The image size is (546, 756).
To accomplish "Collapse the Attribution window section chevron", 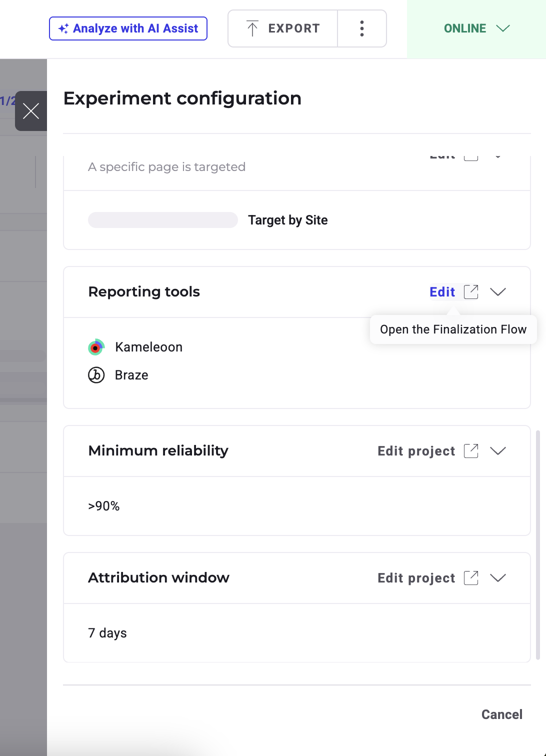I will point(498,578).
